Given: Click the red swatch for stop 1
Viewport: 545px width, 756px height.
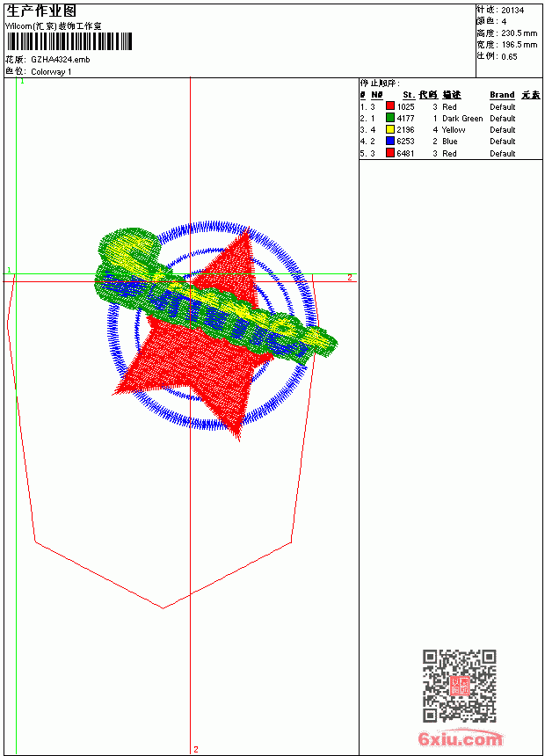Looking at the screenshot, I should pyautogui.click(x=390, y=106).
